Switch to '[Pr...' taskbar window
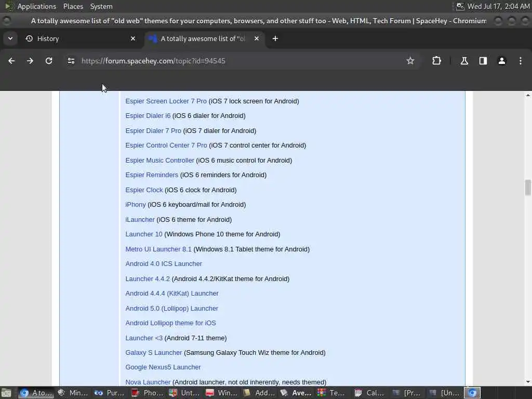The height and width of the screenshot is (399, 532). 406,393
